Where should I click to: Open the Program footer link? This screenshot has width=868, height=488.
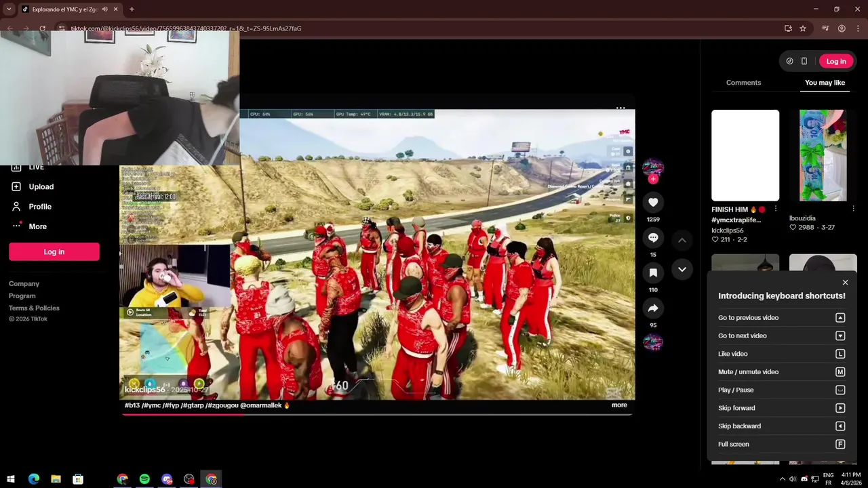(22, 296)
